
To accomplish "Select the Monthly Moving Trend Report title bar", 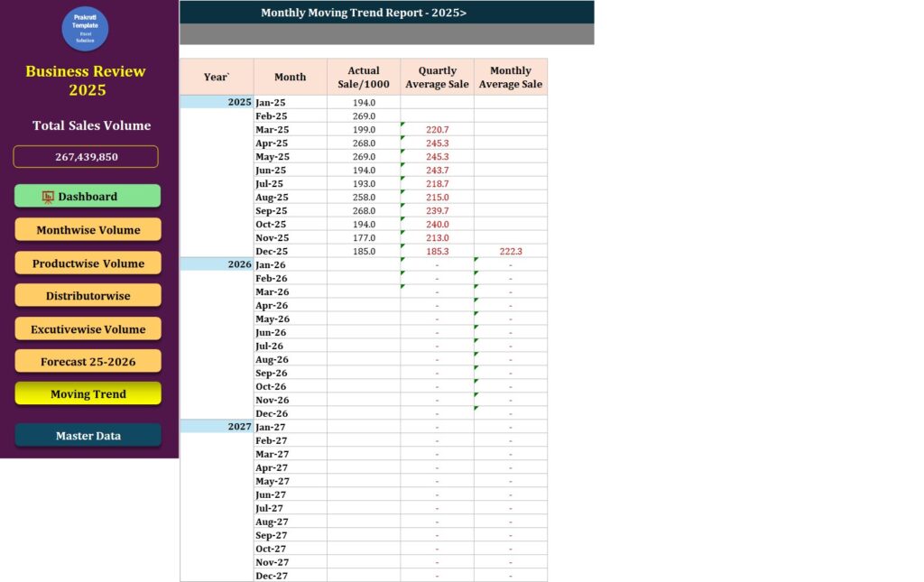I will point(363,13).
